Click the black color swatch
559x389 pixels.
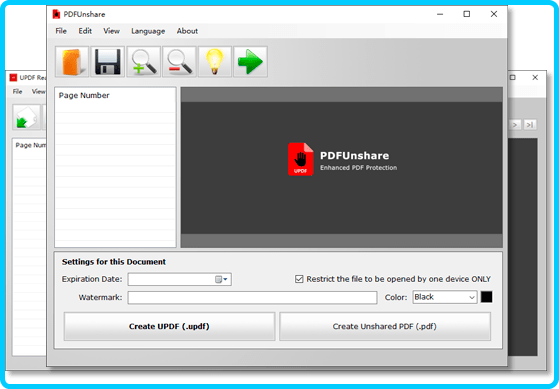click(x=486, y=297)
